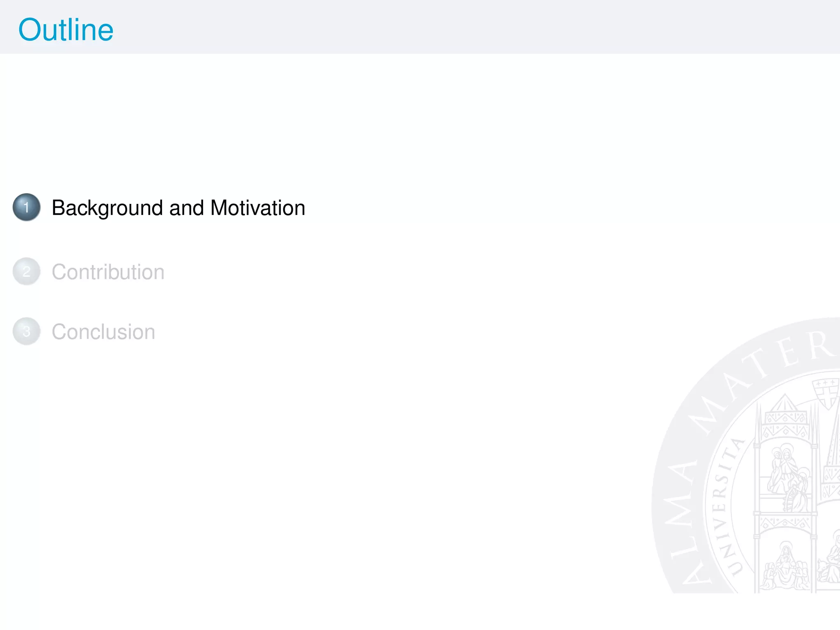Click the Outline slide title

[66, 30]
